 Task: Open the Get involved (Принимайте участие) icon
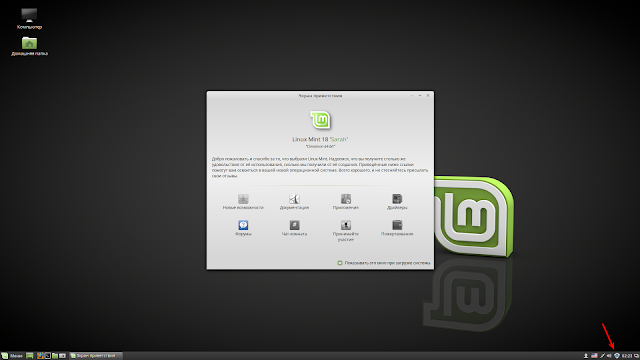pos(346,231)
